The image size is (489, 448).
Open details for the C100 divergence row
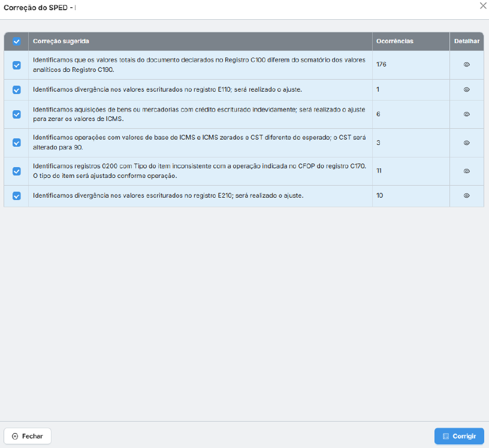point(466,65)
